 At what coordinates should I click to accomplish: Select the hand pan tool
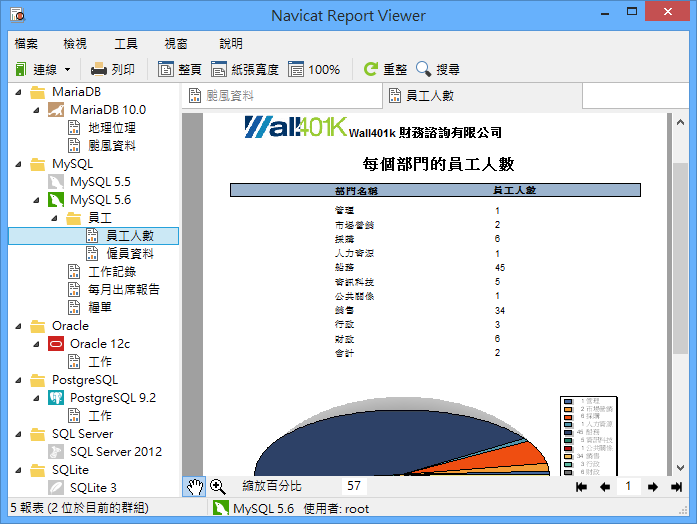[194, 486]
